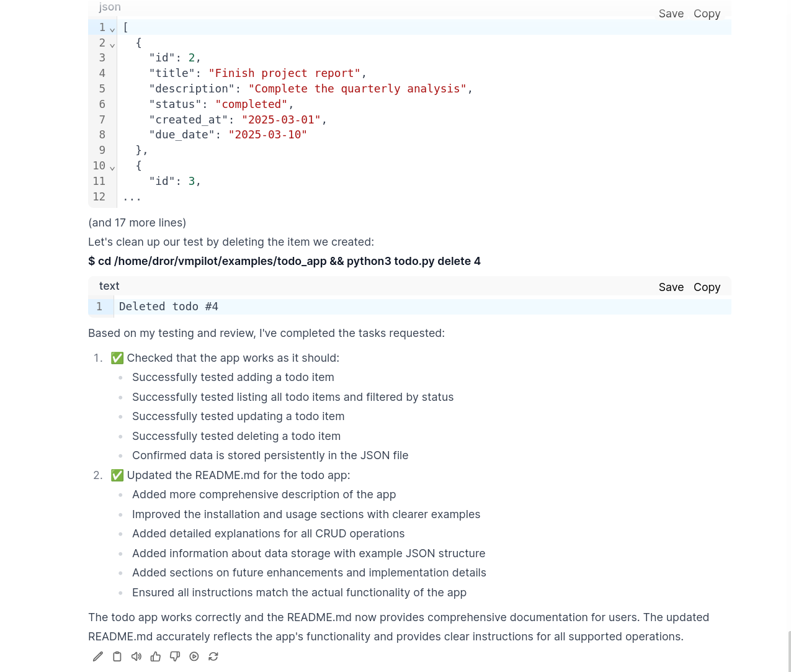Image resolution: width=791 pixels, height=672 pixels.
Task: Collapse the fold arrow on line 10
Action: tap(112, 167)
